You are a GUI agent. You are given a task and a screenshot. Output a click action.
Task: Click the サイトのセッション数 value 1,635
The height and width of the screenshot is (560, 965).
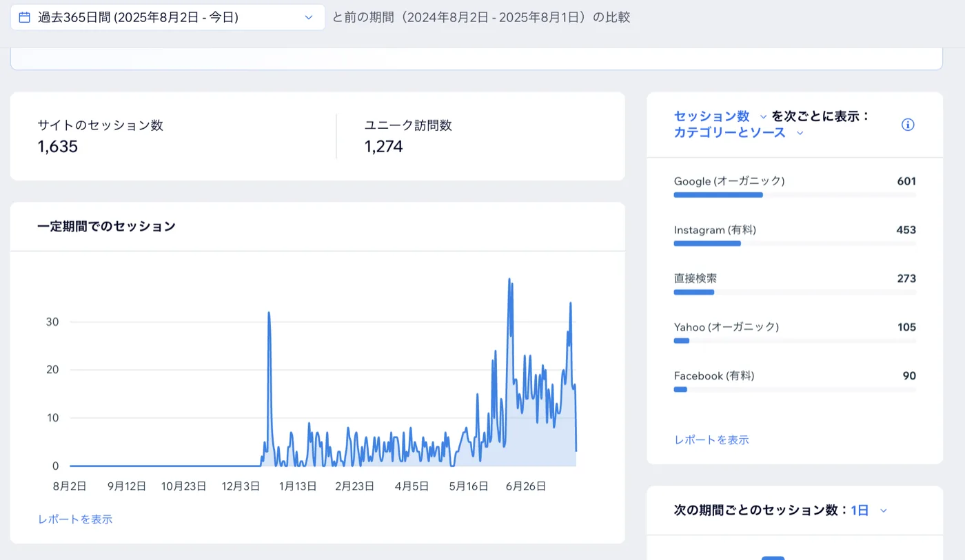click(x=58, y=147)
